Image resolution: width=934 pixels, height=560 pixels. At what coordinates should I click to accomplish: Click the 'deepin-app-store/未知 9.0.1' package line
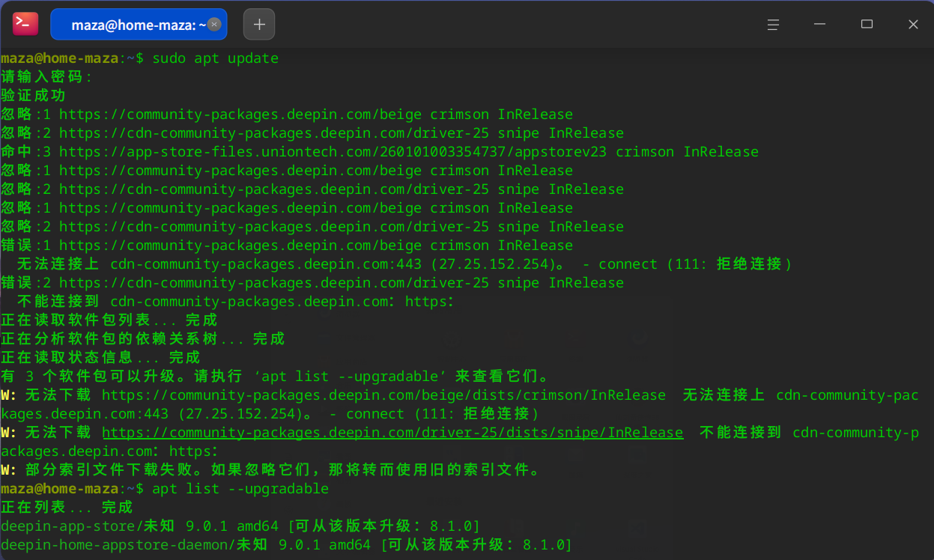click(x=240, y=526)
